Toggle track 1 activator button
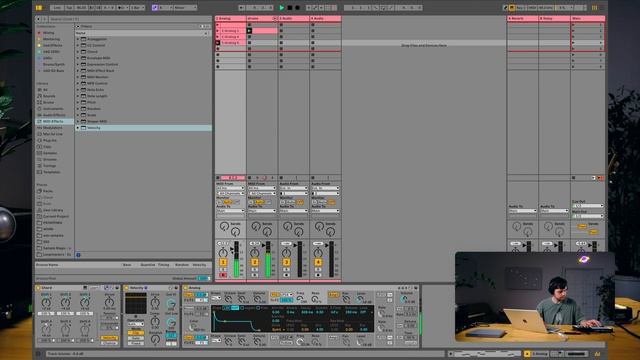The width and height of the screenshot is (640, 360). coord(223,262)
